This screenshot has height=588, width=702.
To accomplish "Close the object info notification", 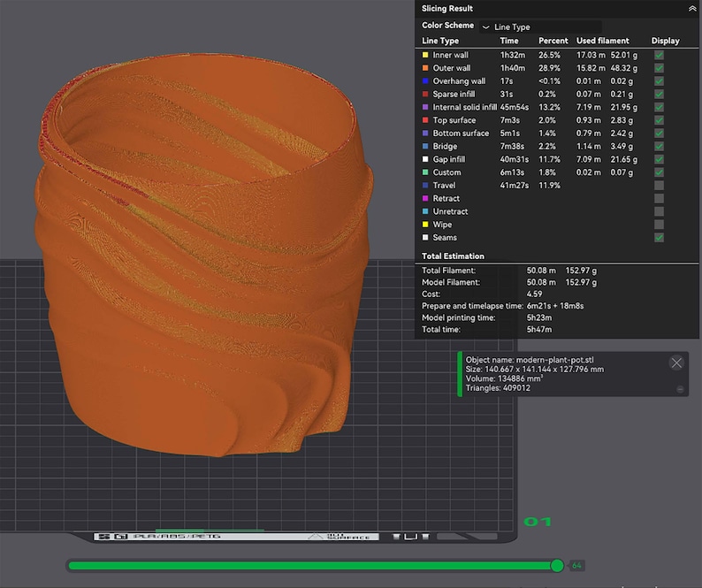I will [x=676, y=363].
